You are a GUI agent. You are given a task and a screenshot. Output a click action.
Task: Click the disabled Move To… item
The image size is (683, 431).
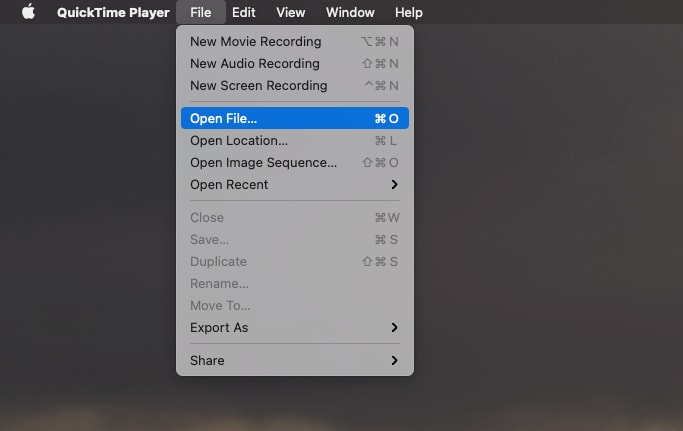click(x=295, y=305)
